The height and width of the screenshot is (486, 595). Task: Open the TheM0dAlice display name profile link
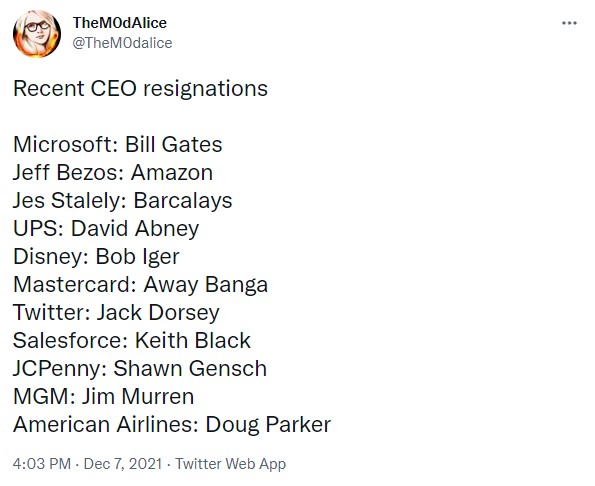tap(120, 23)
